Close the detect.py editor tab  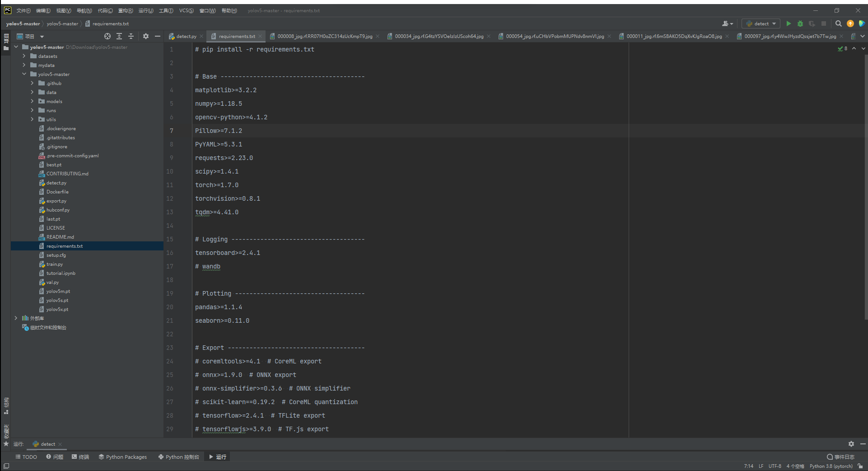[201, 37]
